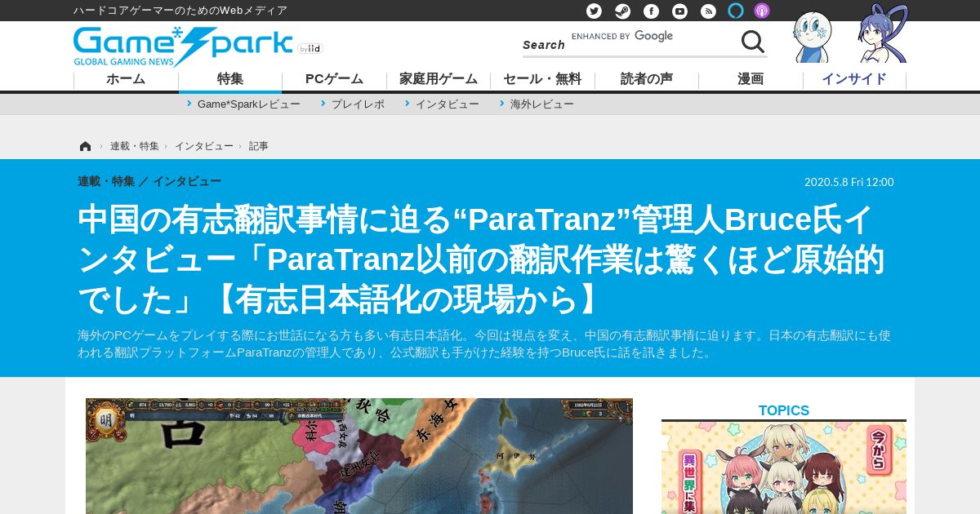Open the purple Podcast icon
The image size is (980, 514).
(x=761, y=11)
